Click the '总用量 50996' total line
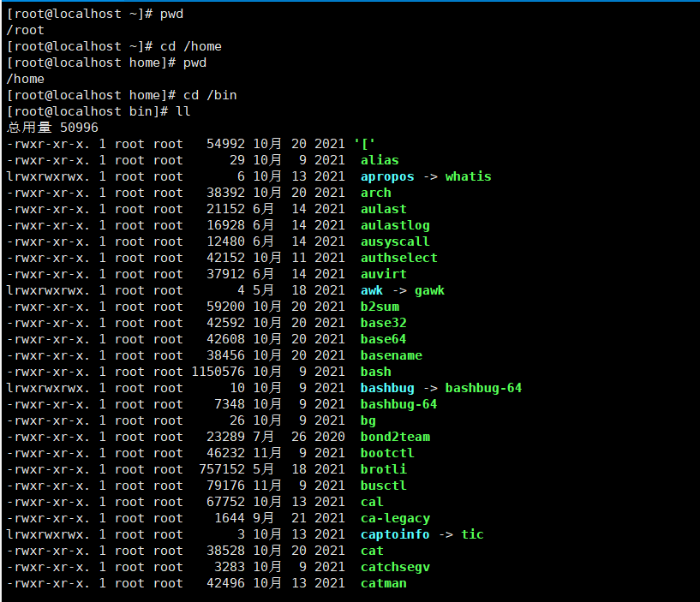Viewport: 700px width, 602px height. coord(52,128)
